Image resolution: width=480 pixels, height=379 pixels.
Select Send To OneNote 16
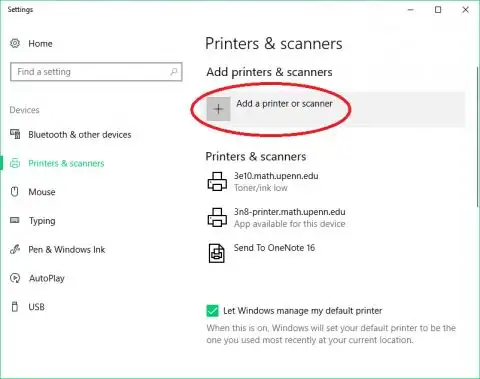coord(274,248)
